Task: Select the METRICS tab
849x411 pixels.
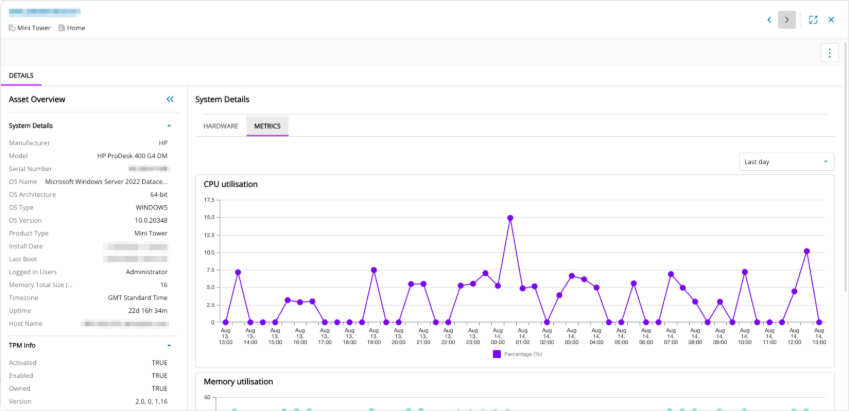Action: click(x=267, y=126)
